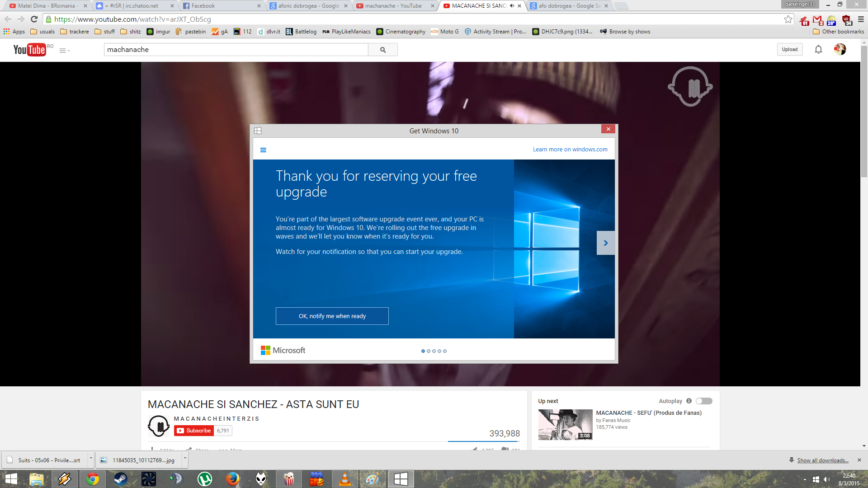Open the pastebin bookmark
The width and height of the screenshot is (868, 488).
[191, 32]
